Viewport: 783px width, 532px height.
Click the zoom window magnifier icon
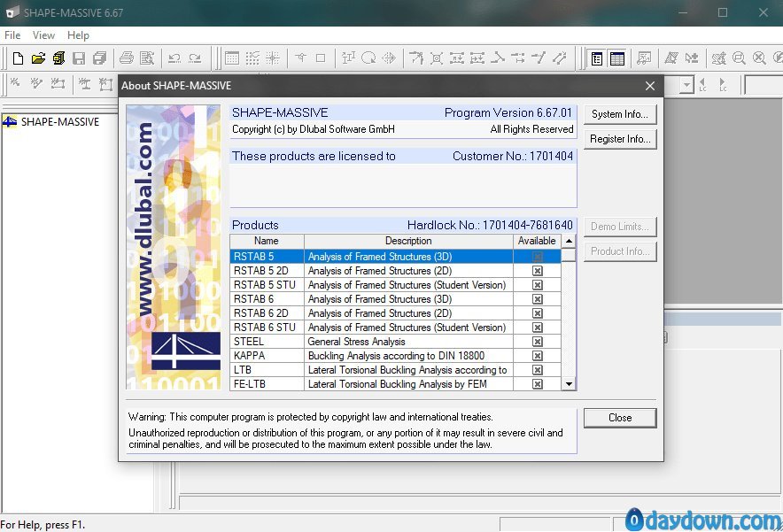click(x=739, y=58)
